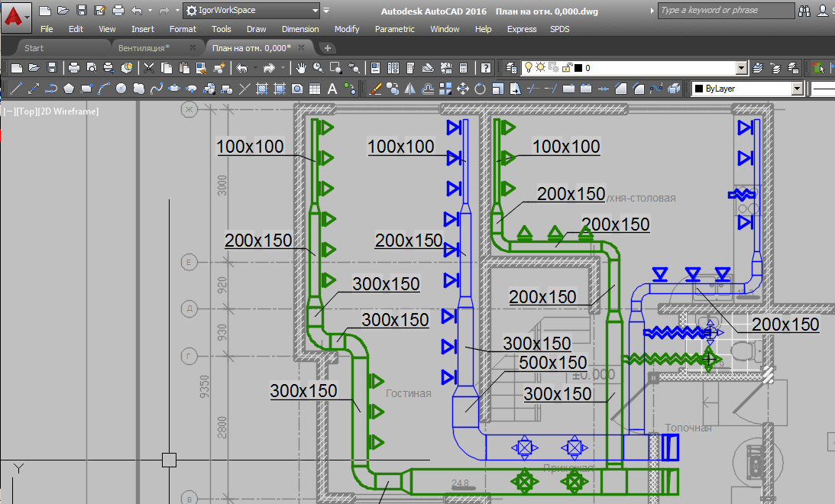This screenshot has width=835, height=504.
Task: Switch to the Вентиляция drawing tab
Action: click(144, 47)
